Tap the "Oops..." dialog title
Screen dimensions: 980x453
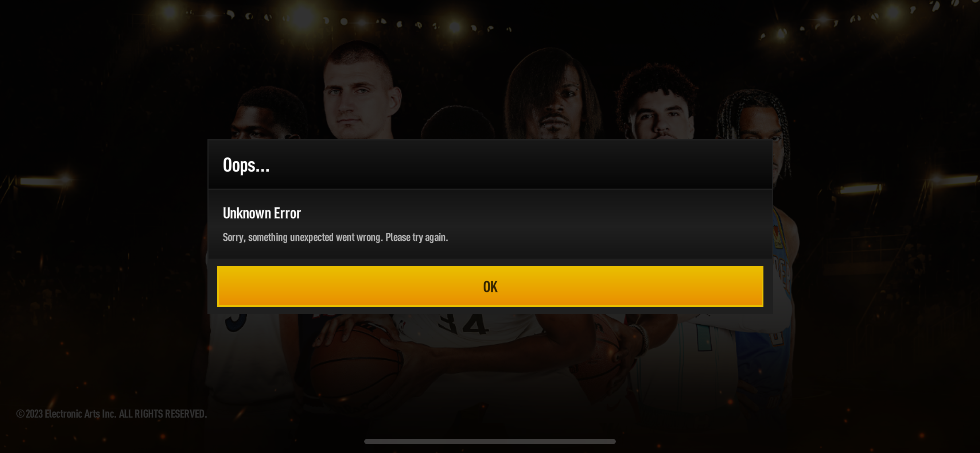click(246, 165)
